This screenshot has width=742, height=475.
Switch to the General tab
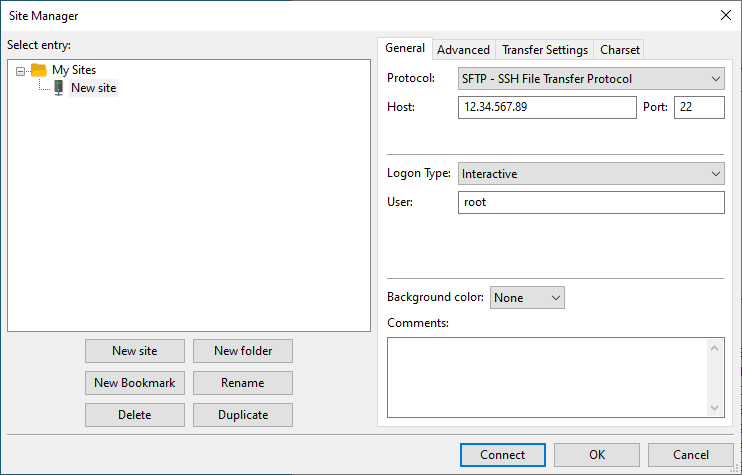[405, 48]
